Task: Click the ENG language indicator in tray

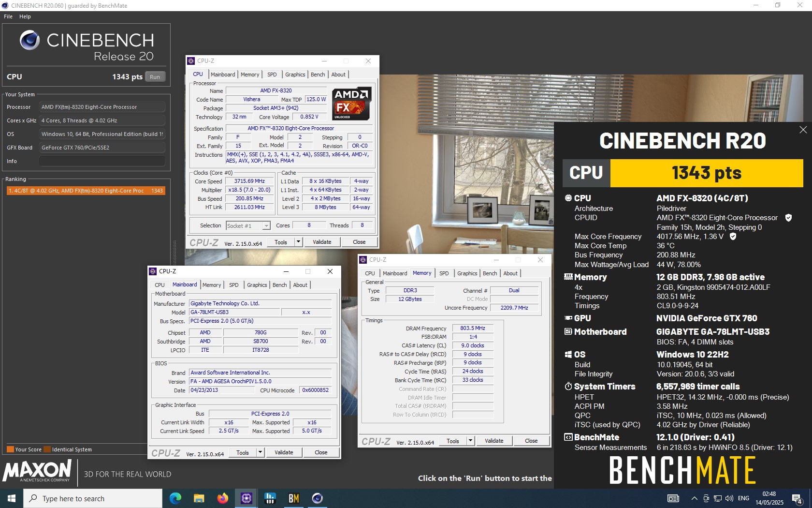Action: coord(744,498)
